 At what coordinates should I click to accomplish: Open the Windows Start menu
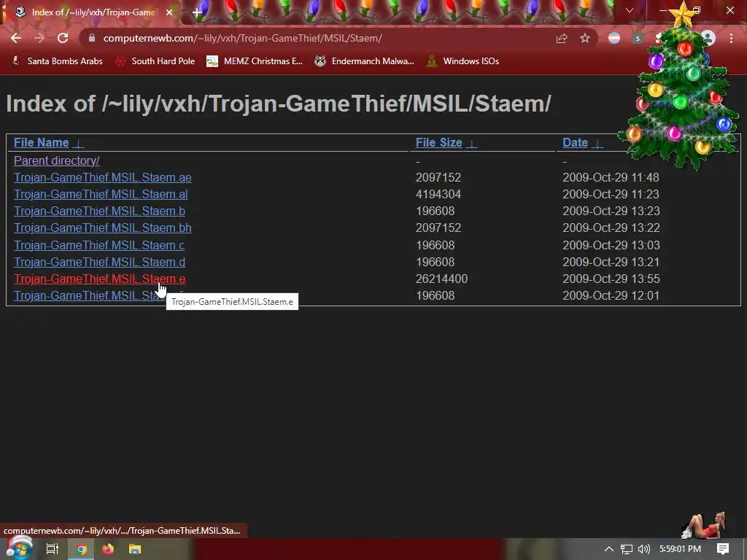click(x=19, y=549)
